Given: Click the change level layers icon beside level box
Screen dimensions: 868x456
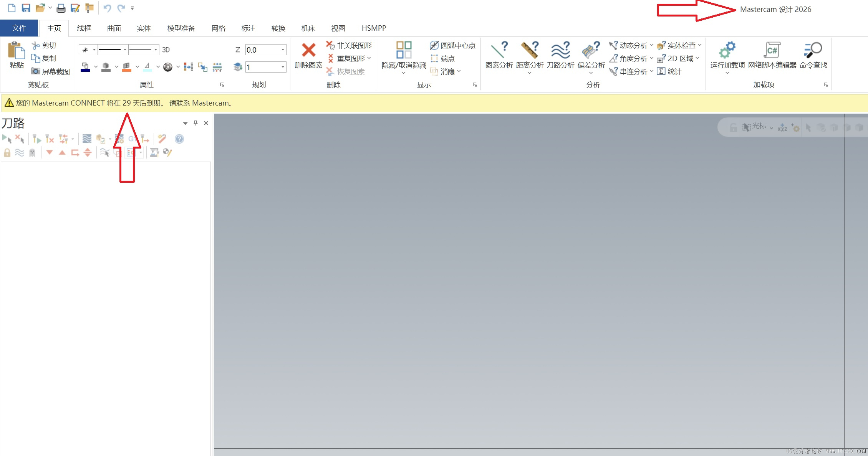Looking at the screenshot, I should coord(238,67).
